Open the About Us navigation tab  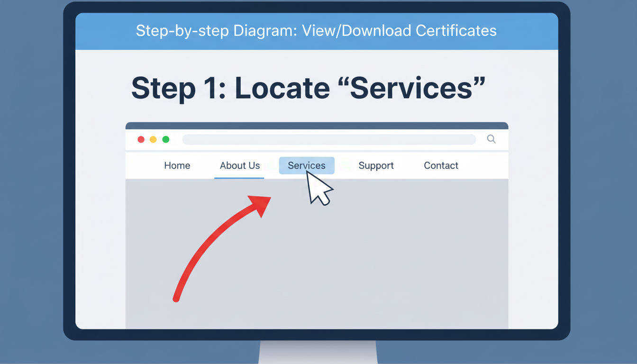click(x=239, y=165)
